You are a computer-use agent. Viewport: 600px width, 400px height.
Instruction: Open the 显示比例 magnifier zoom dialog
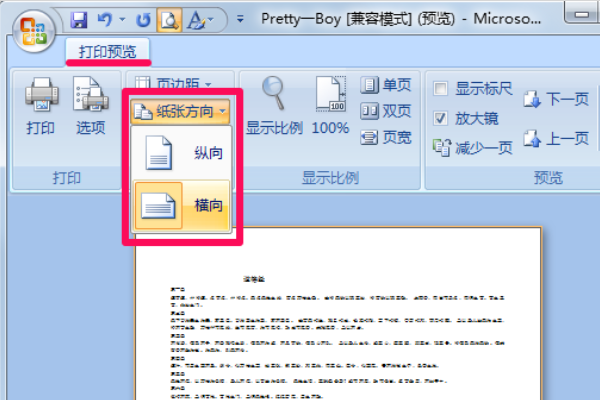[x=274, y=106]
